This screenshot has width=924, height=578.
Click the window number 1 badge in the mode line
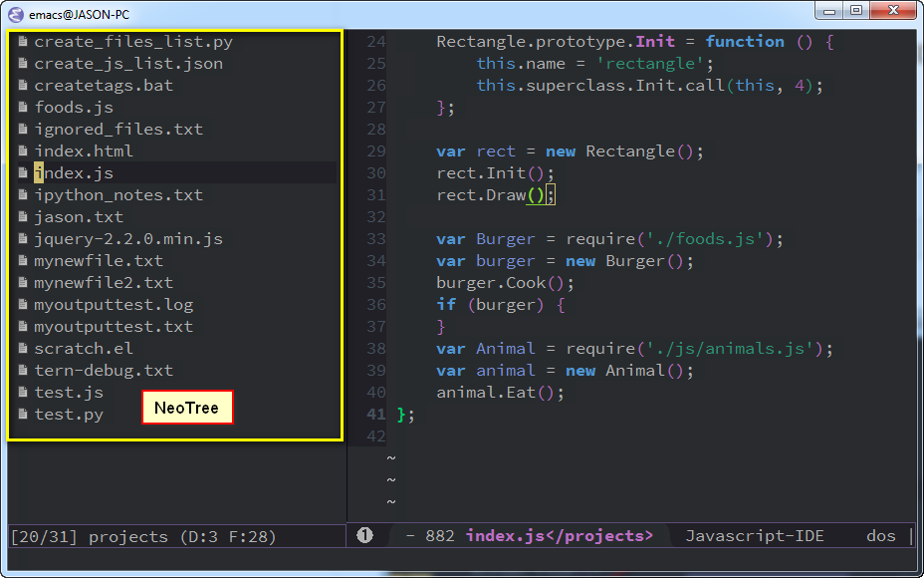364,535
